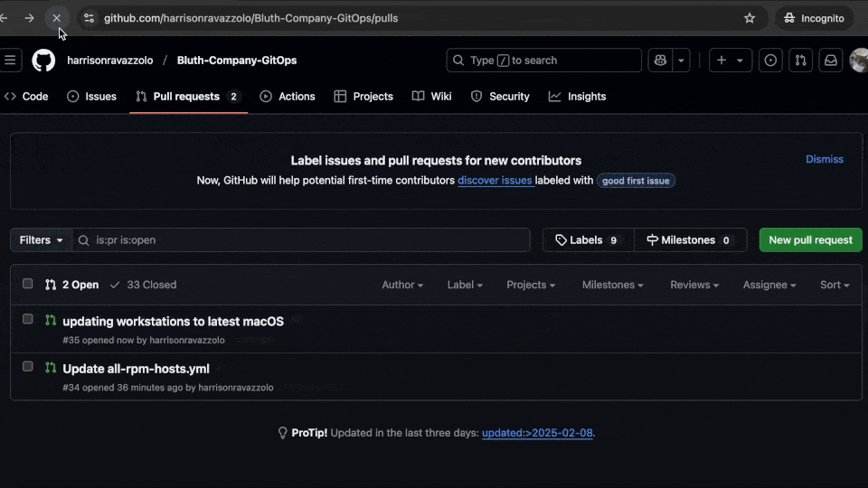This screenshot has width=868, height=488.
Task: Open the GitHub homepage logo
Action: [x=43, y=61]
